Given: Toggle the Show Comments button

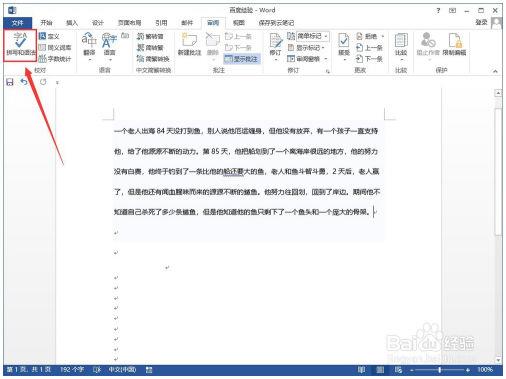Looking at the screenshot, I should coord(242,59).
